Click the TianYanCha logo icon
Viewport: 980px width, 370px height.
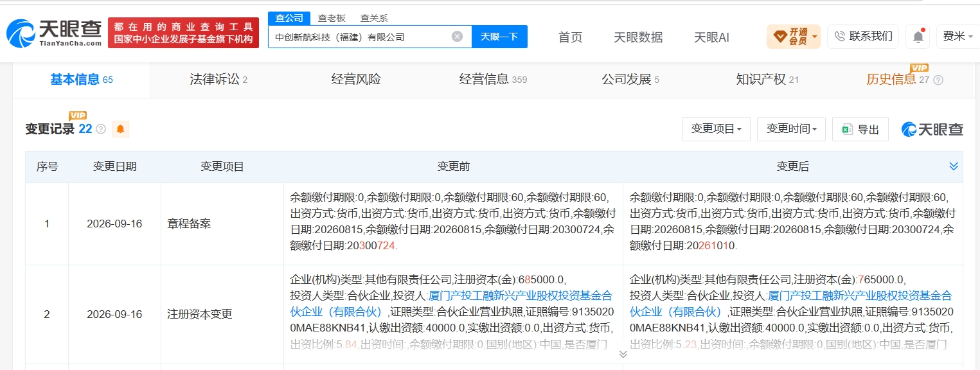(21, 33)
